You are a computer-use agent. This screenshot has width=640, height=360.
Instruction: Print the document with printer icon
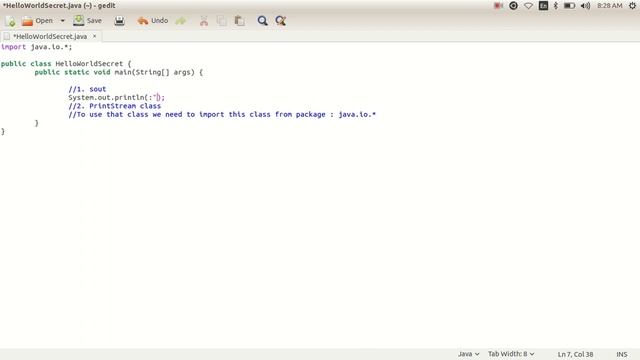coord(119,21)
